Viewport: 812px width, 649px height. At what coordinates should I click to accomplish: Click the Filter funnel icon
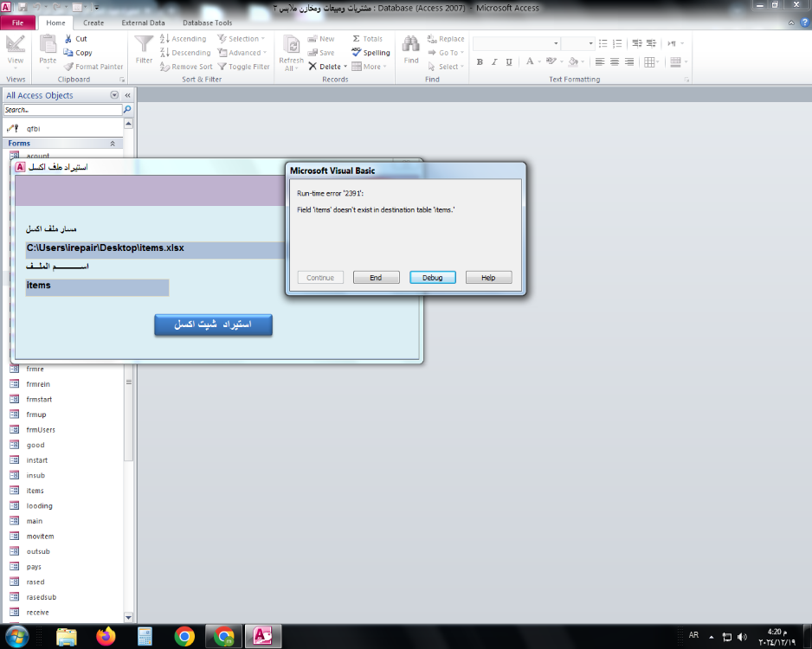[144, 44]
